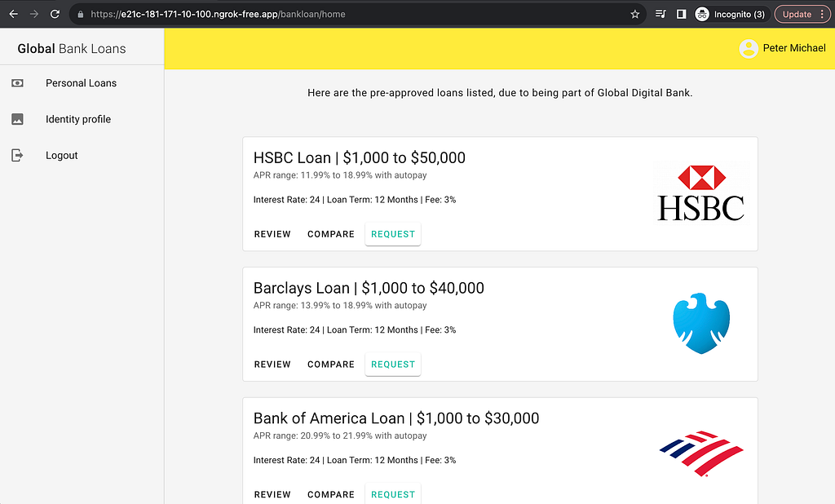
Task: Open the media control playlist icon
Action: (x=660, y=15)
